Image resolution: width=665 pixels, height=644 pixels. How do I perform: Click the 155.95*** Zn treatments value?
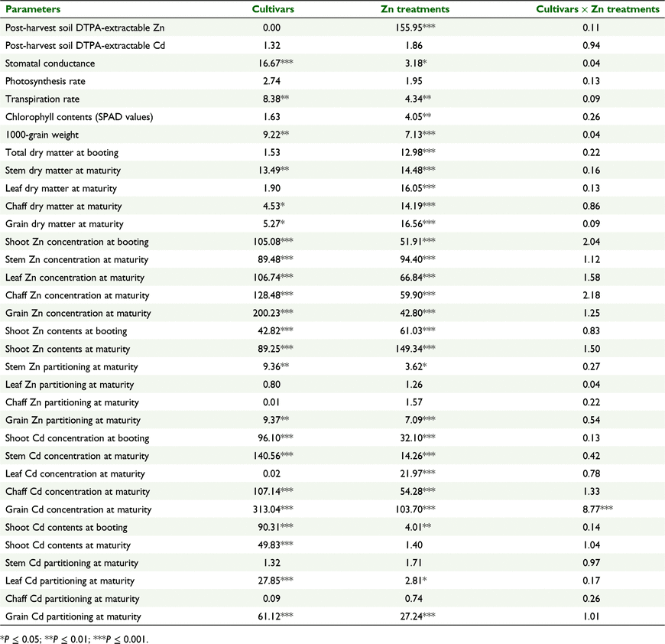click(415, 28)
